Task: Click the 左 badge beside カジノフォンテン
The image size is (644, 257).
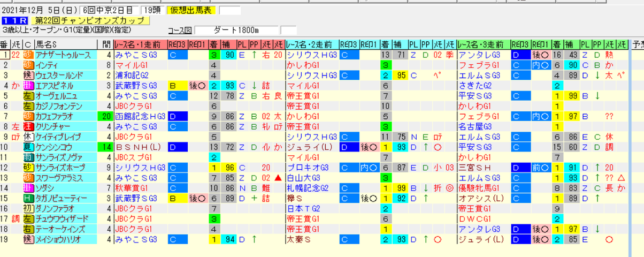Action: [x=28, y=105]
